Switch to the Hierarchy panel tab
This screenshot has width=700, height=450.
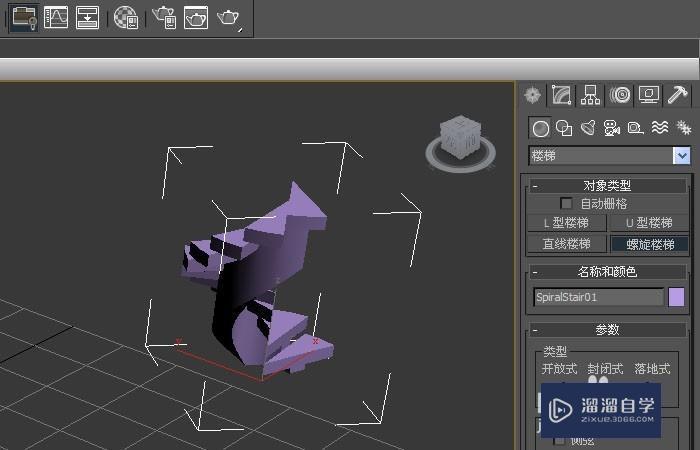pyautogui.click(x=590, y=95)
